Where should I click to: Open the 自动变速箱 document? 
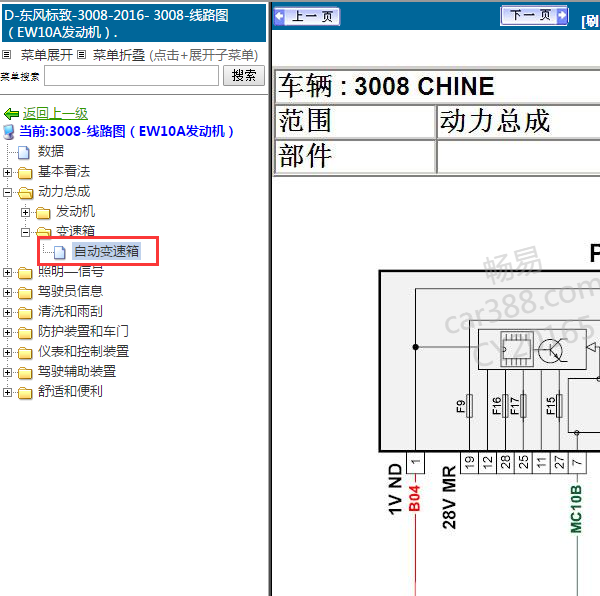tap(107, 251)
